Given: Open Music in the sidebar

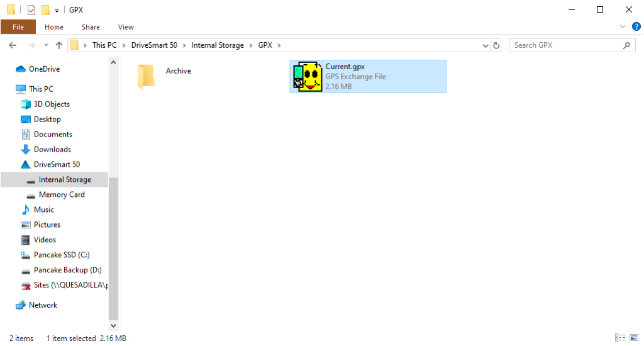Looking at the screenshot, I should pyautogui.click(x=43, y=209).
